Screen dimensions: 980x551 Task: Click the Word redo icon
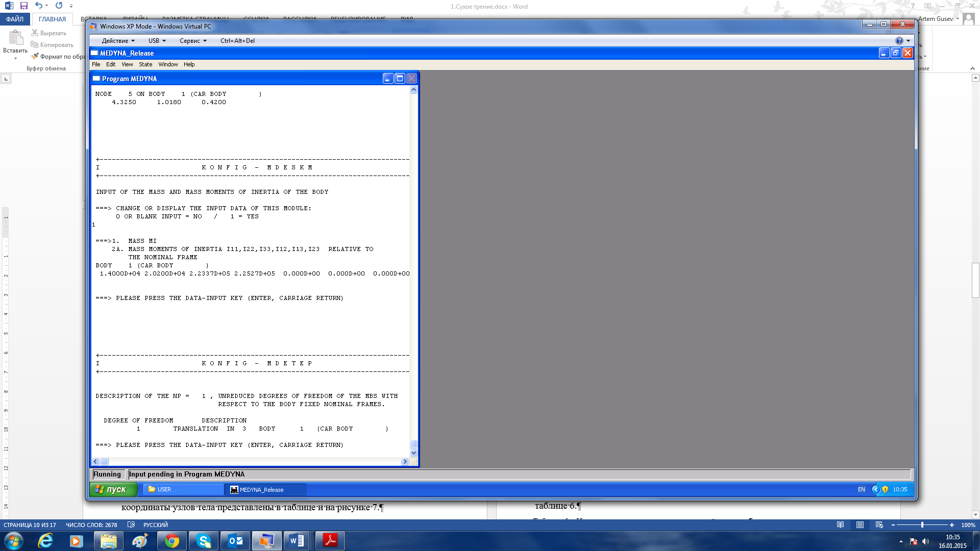59,6
